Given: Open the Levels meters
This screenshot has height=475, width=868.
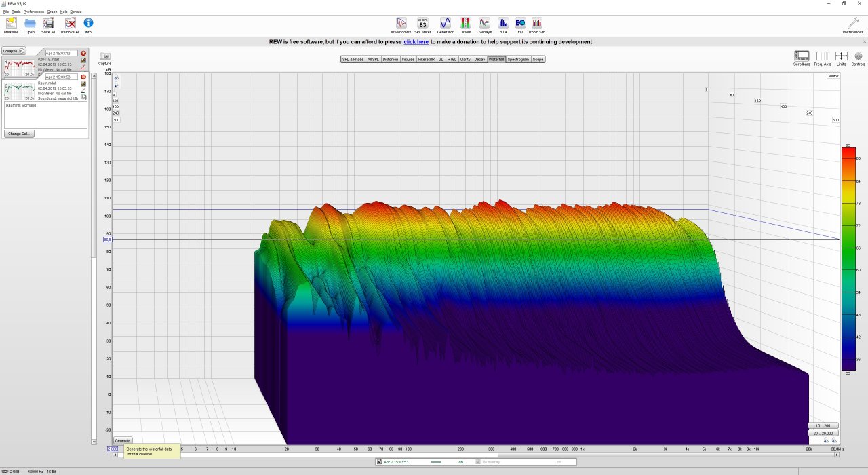Looking at the screenshot, I should click(x=465, y=24).
